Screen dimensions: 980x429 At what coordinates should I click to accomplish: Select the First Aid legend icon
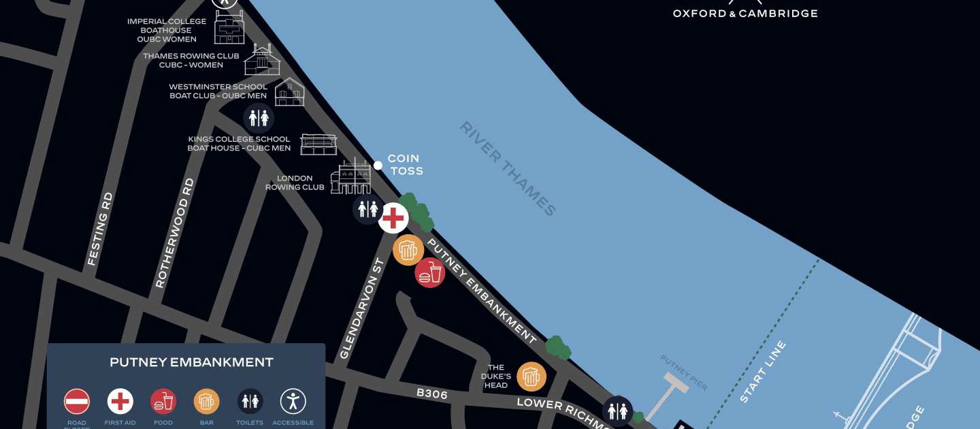120,402
